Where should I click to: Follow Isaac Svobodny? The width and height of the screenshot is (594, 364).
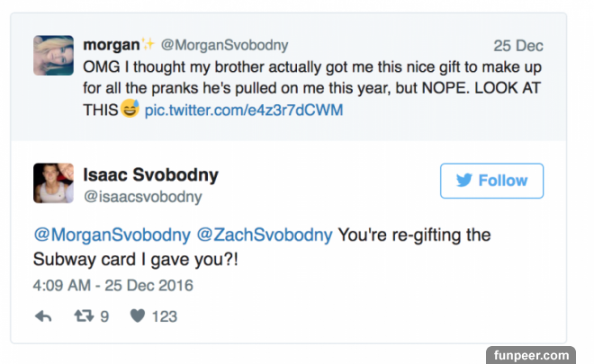coord(491,181)
